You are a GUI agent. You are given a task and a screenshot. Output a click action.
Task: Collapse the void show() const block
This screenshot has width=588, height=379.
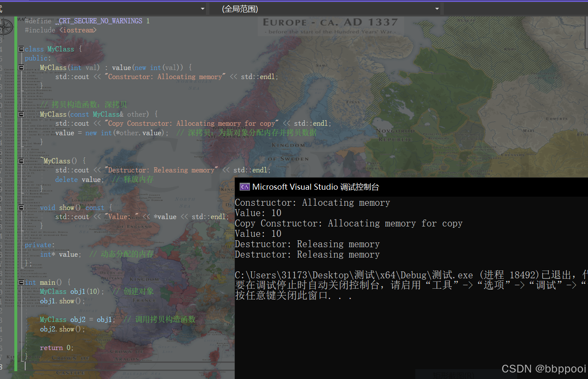pyautogui.click(x=21, y=208)
